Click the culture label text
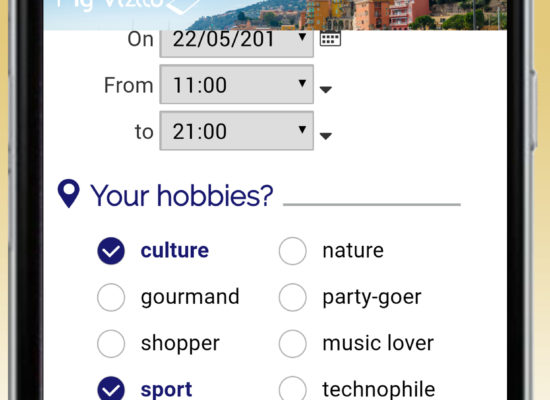The height and width of the screenshot is (400, 550). coord(175,251)
